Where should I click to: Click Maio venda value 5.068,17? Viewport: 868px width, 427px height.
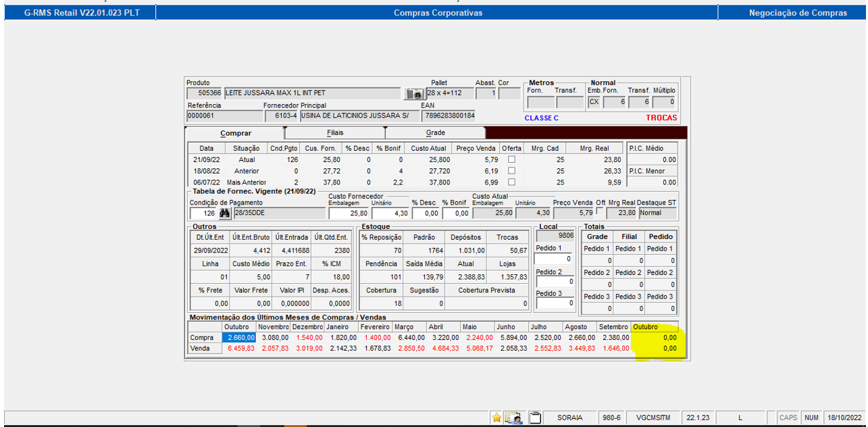pos(478,348)
